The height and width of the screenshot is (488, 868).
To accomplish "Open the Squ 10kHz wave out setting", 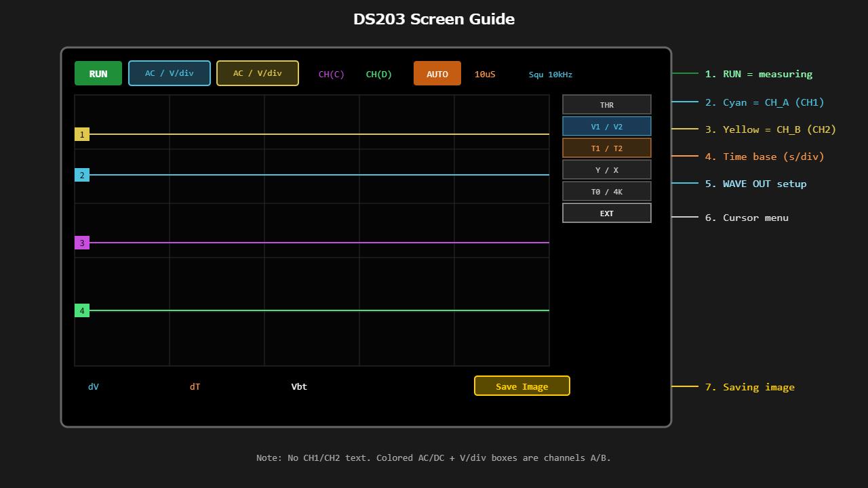I will [x=551, y=75].
